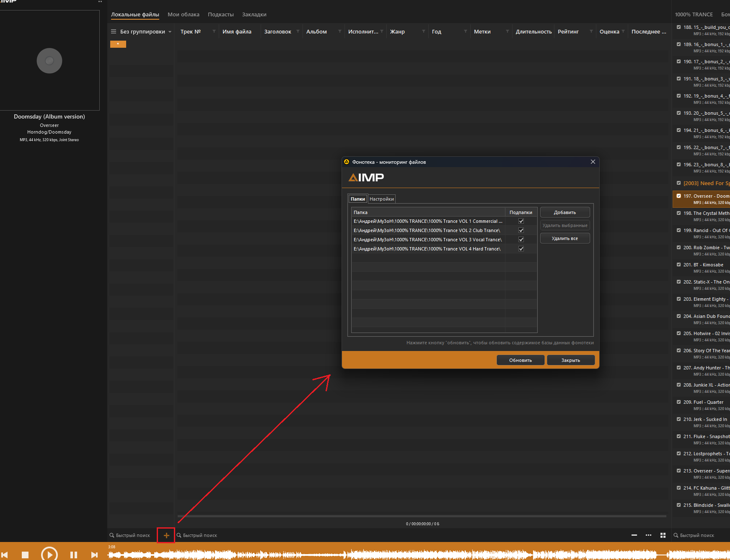Switch to the Настройки tab in dialog
The image size is (730, 560).
tap(381, 199)
